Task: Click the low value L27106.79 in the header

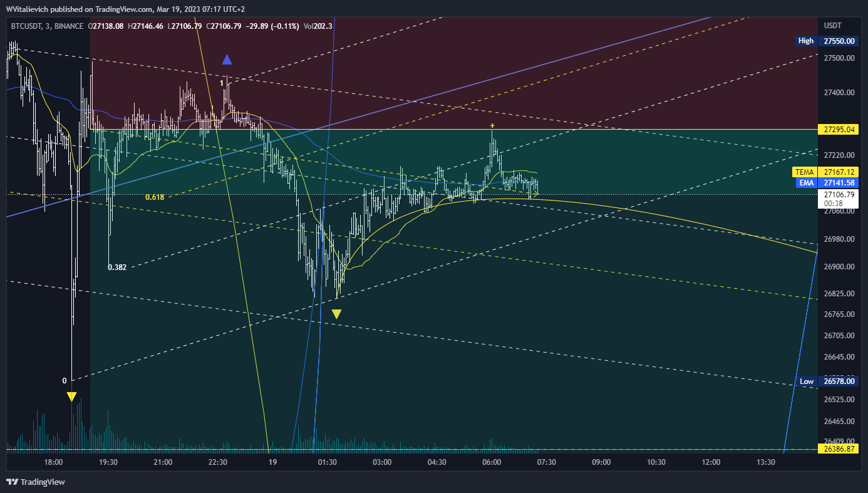Action: coord(184,26)
